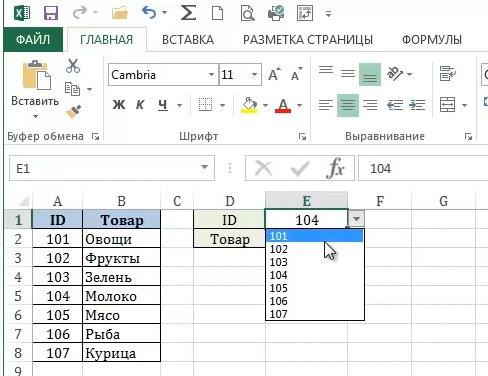Apply the yellow fill color bucket

point(249,105)
